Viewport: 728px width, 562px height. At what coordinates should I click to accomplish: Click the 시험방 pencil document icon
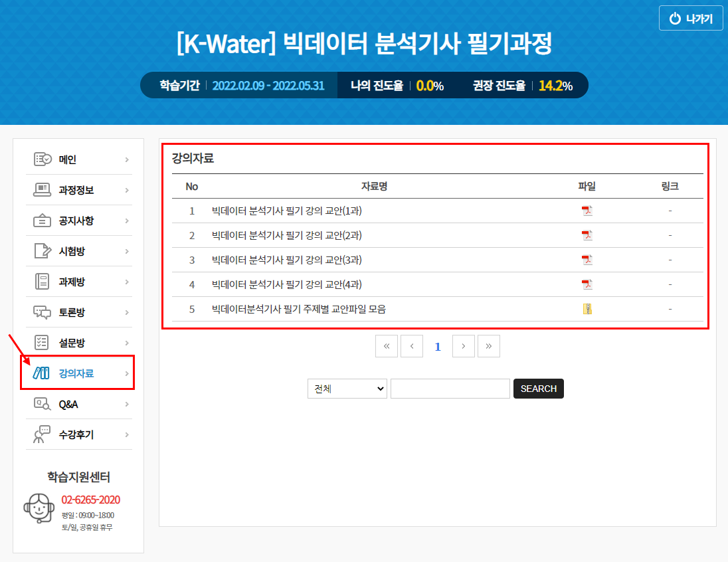pyautogui.click(x=43, y=251)
